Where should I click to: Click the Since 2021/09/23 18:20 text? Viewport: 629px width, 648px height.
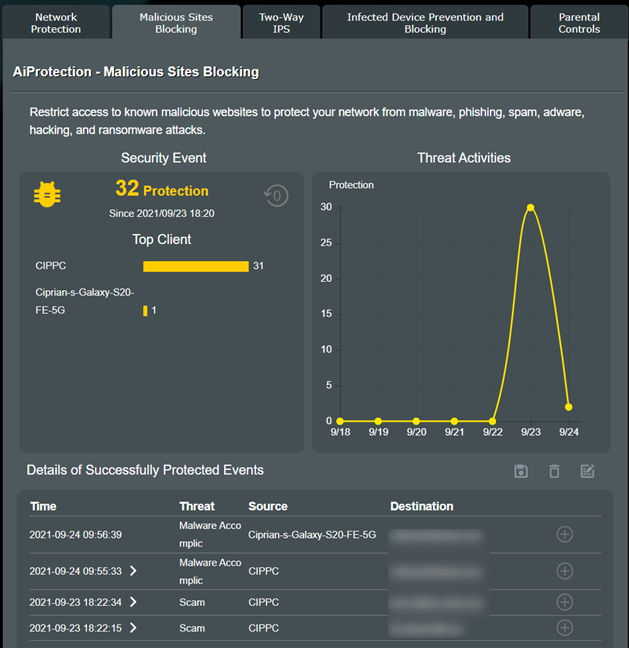162,214
